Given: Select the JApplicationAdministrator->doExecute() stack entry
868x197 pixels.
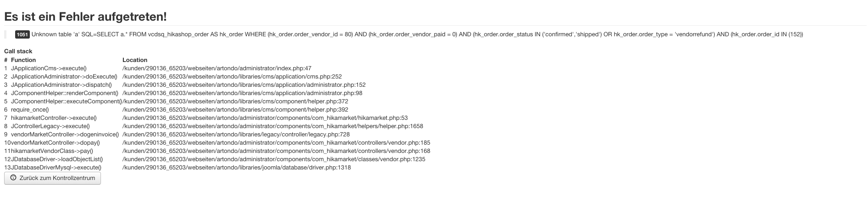Looking at the screenshot, I should click(x=64, y=77).
